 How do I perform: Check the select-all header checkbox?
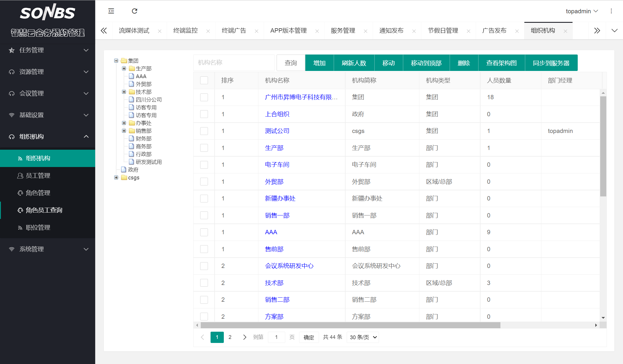[204, 80]
